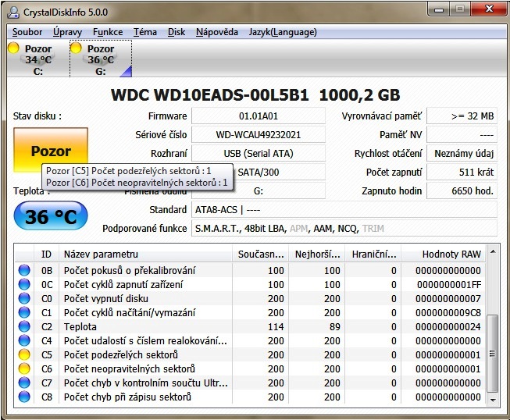The height and width of the screenshot is (420, 510).
Task: Click the ATA8-ACS standard field
Action: click(x=344, y=210)
